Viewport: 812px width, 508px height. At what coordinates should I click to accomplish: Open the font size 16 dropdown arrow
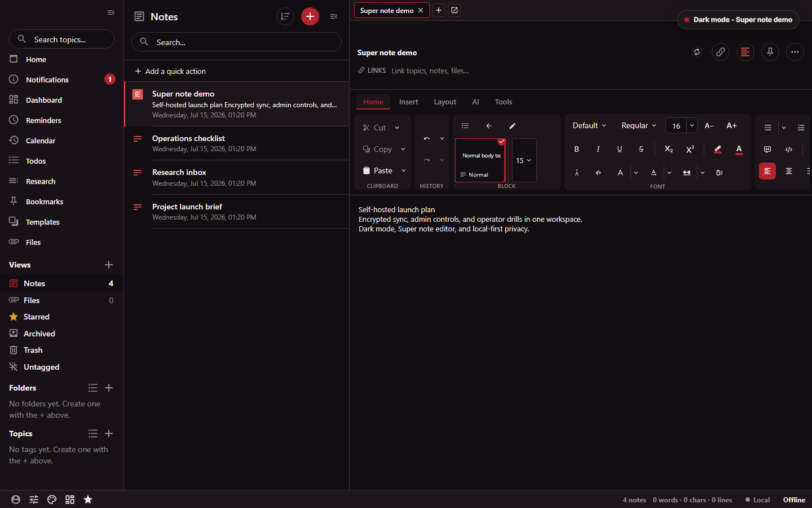[x=692, y=125]
